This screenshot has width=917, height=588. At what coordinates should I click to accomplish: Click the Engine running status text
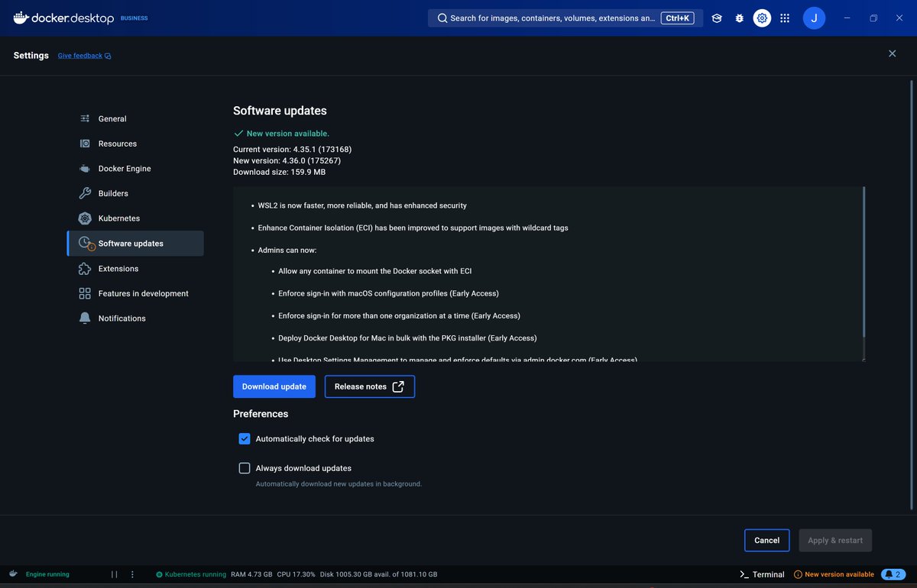pyautogui.click(x=47, y=574)
